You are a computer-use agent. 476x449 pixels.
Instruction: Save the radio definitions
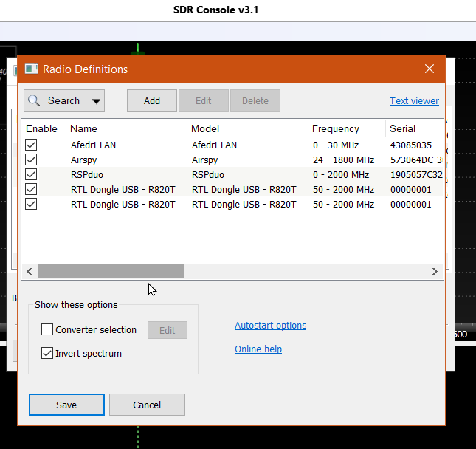[66, 405]
